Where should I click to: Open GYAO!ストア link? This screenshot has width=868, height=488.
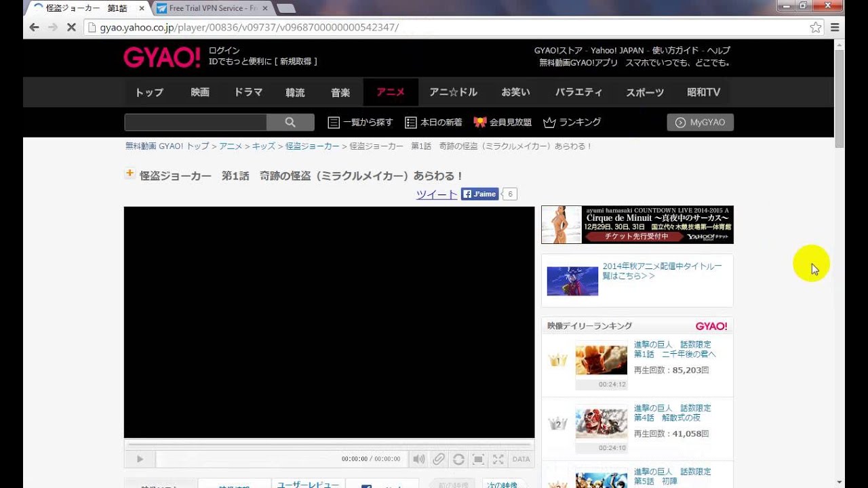pyautogui.click(x=559, y=51)
